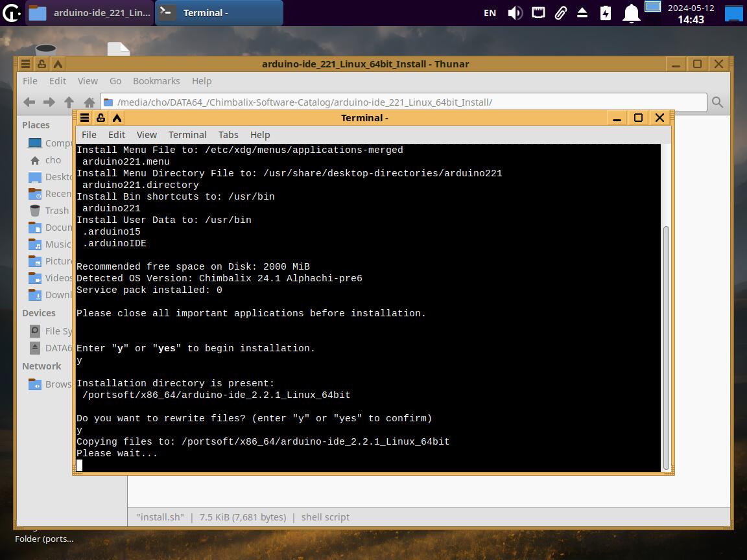Open the volume speaker tray icon
The height and width of the screenshot is (560, 747).
click(515, 13)
